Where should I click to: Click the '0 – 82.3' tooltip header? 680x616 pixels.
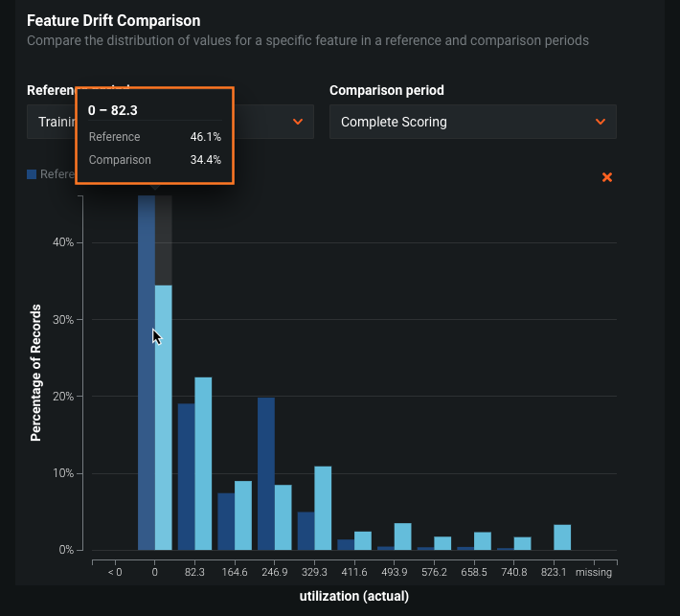click(x=113, y=110)
